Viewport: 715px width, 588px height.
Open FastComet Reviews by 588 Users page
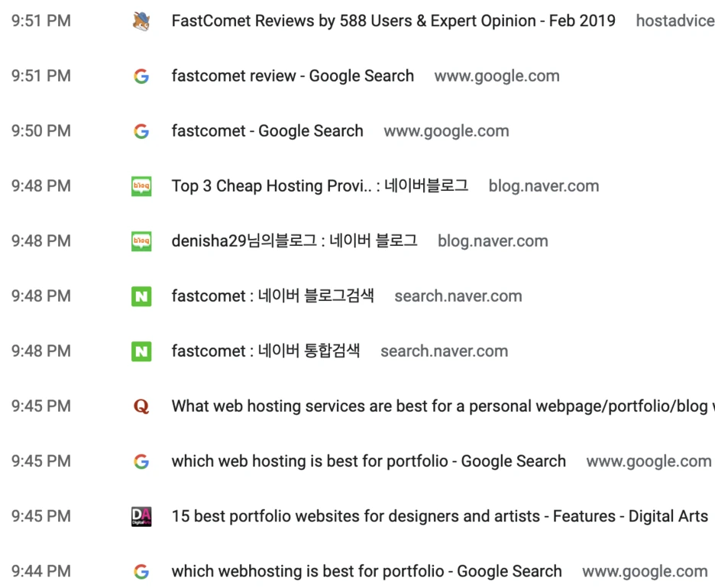[393, 21]
